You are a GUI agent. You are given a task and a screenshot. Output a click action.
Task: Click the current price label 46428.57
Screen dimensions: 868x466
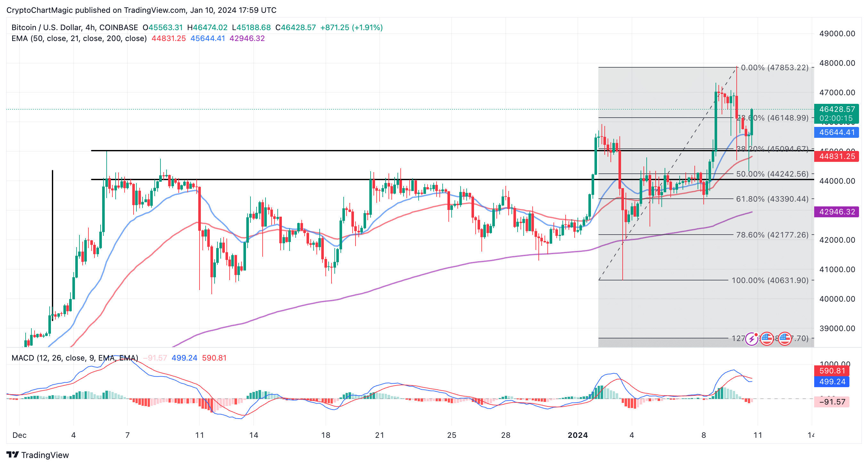coord(837,109)
